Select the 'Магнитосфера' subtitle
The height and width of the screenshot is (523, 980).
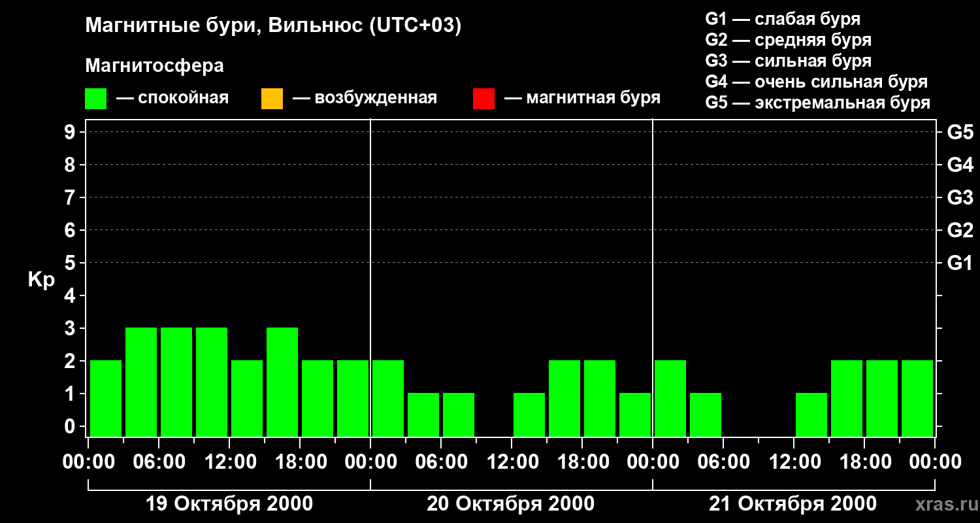point(154,66)
